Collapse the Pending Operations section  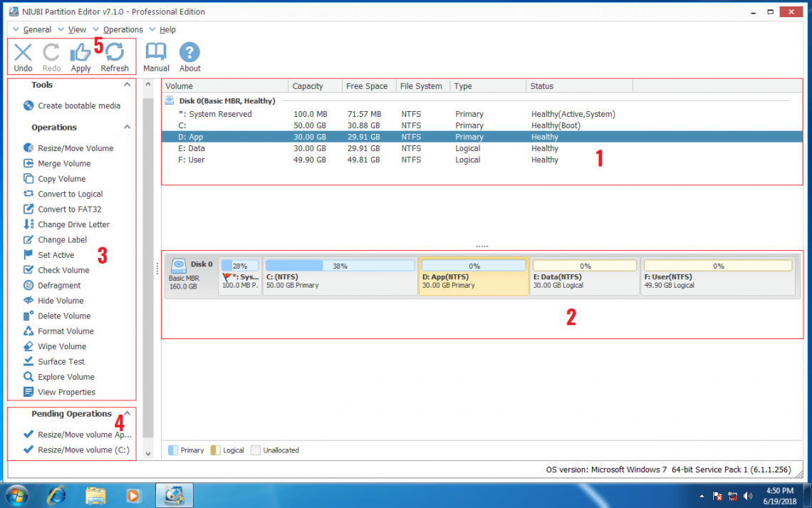pyautogui.click(x=127, y=413)
